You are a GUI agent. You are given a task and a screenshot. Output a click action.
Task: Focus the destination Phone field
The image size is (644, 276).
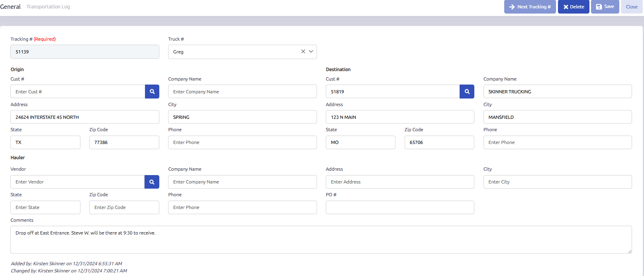pos(558,142)
